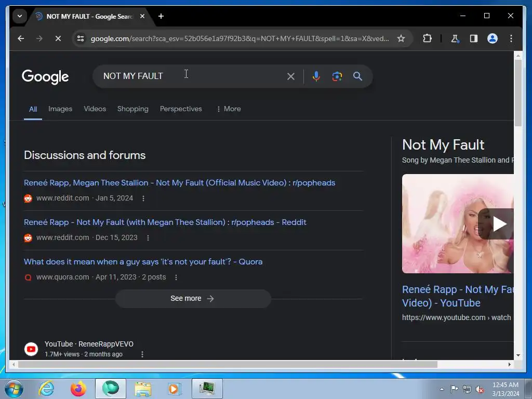Image resolution: width=532 pixels, height=399 pixels.
Task: Open options for the Dec 15, 2023 reddit result
Action: click(x=148, y=238)
